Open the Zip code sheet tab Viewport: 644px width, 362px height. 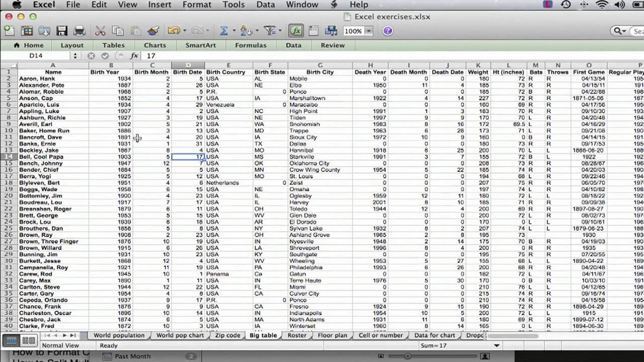tap(227, 335)
